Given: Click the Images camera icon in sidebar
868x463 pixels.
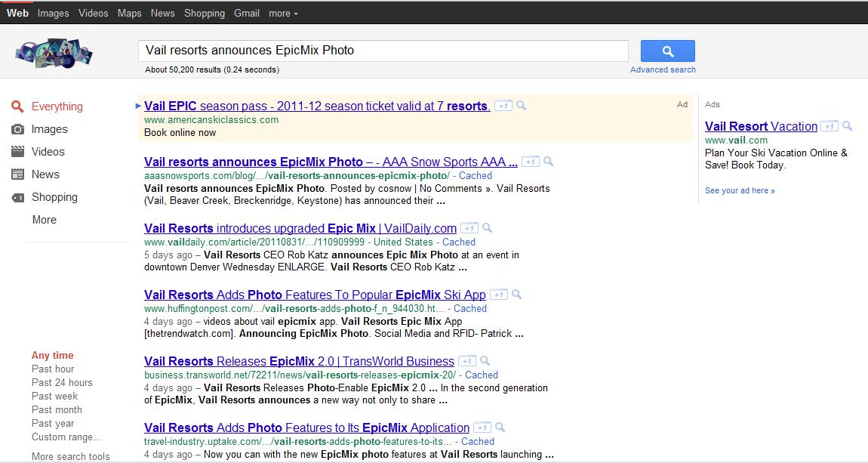Looking at the screenshot, I should click(x=17, y=129).
